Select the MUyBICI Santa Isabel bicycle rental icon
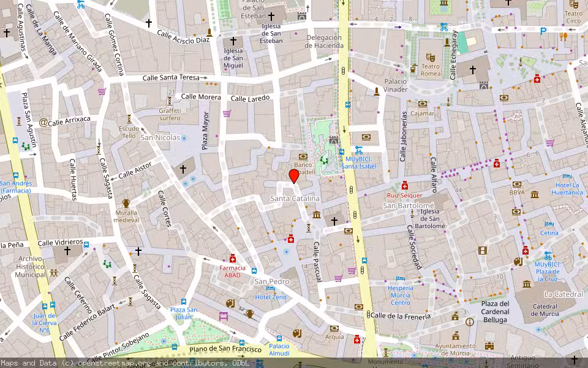The height and width of the screenshot is (368, 588). (x=358, y=150)
